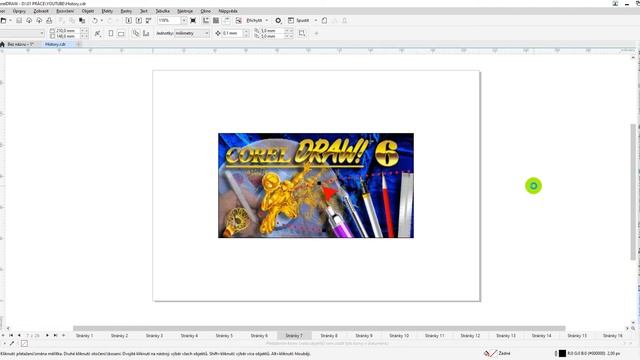Open the Efekty menu
640x360 pixels.
pos(107,11)
